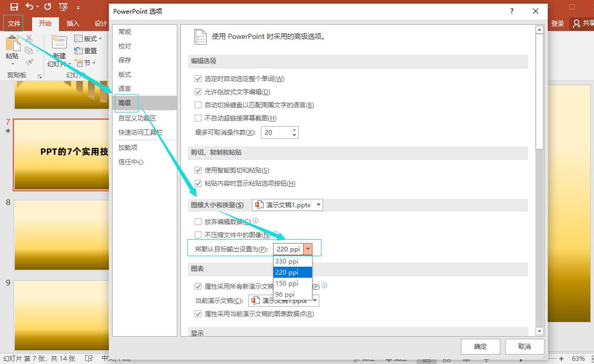Viewport: 594px width, 364px height.
Task: Open the 文件 ribbon tab
Action: pos(14,23)
